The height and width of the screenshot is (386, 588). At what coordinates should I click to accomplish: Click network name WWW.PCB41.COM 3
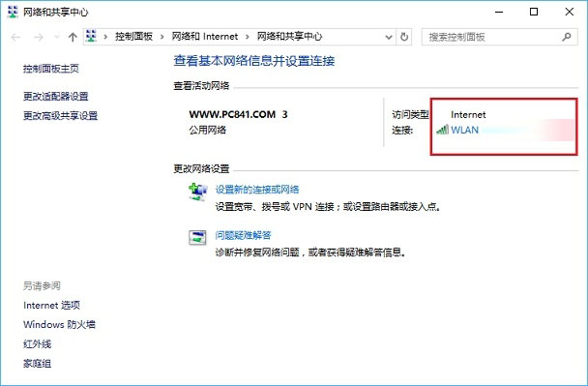point(238,114)
